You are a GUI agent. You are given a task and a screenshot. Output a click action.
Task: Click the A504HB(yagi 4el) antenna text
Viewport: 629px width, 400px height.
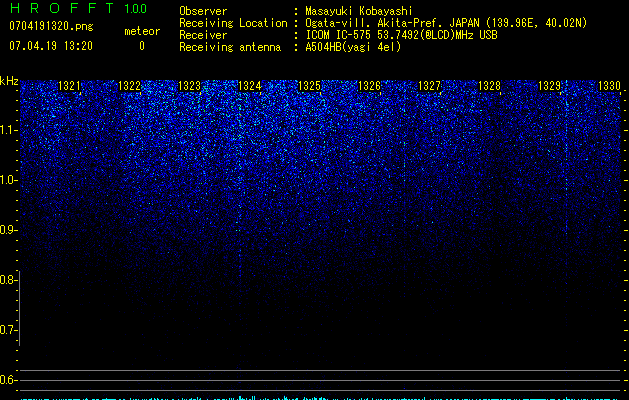click(x=353, y=47)
